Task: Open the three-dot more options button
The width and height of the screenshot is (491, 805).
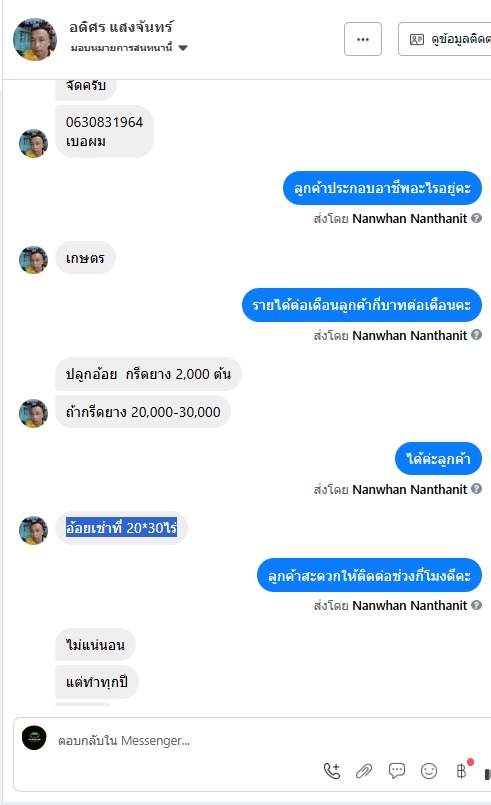Action: point(363,39)
